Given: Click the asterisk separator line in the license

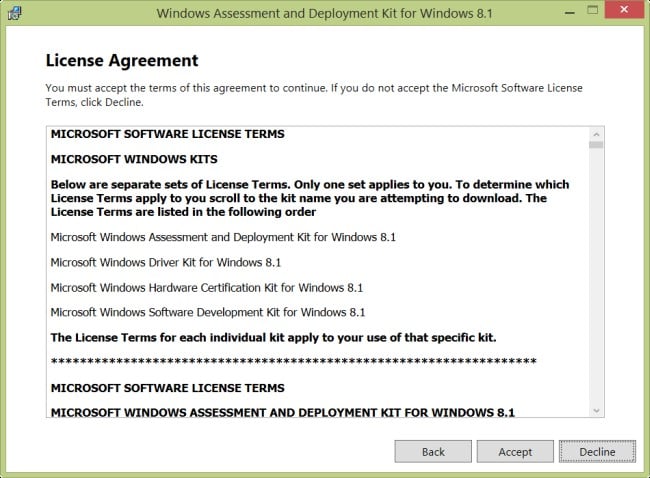Looking at the screenshot, I should click(x=293, y=362).
